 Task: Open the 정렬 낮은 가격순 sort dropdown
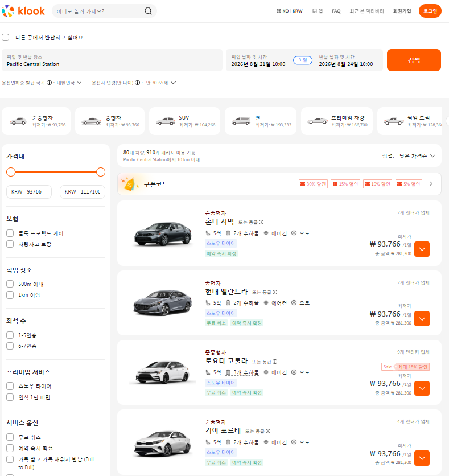pos(409,156)
